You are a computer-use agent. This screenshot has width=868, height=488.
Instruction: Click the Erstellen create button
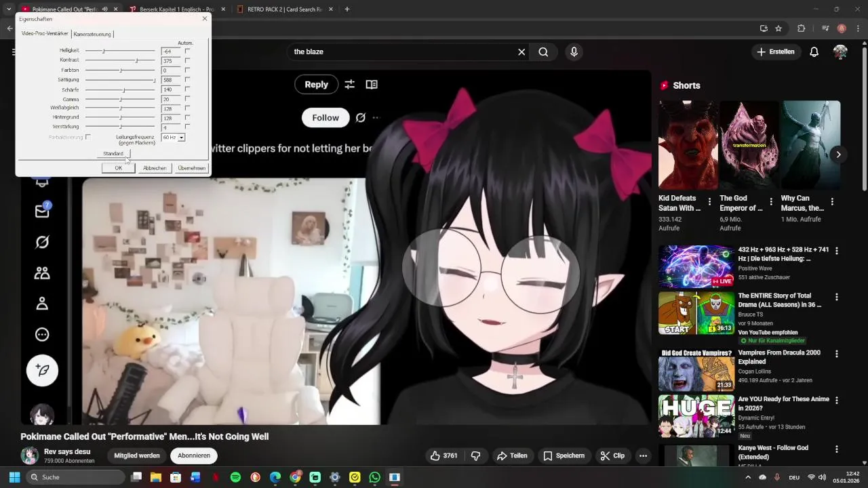coord(775,52)
